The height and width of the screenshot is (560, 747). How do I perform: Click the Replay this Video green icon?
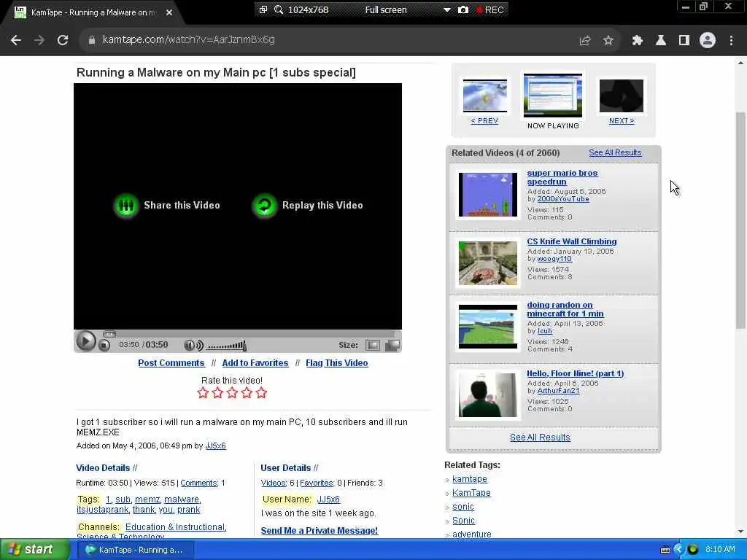coord(264,205)
